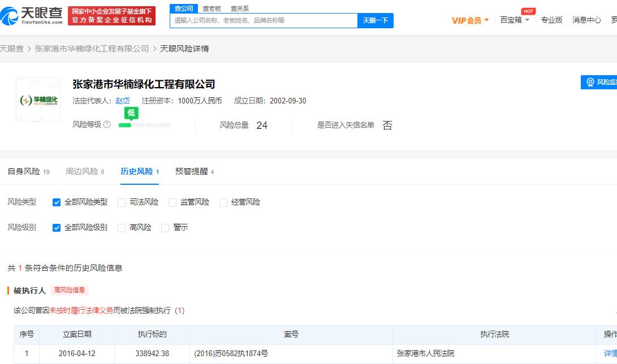Click the green 低 risk level marker
Viewport: 617px width, 364px height.
coord(131,113)
